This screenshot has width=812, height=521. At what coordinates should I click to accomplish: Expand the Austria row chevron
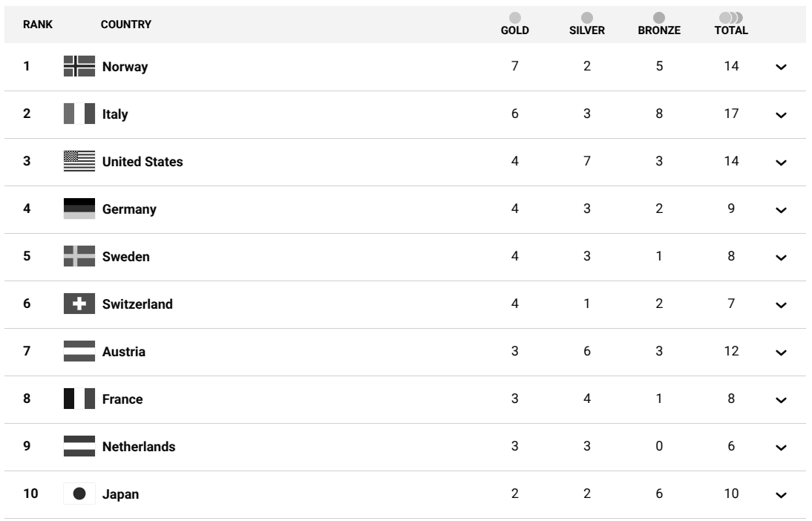point(780,352)
